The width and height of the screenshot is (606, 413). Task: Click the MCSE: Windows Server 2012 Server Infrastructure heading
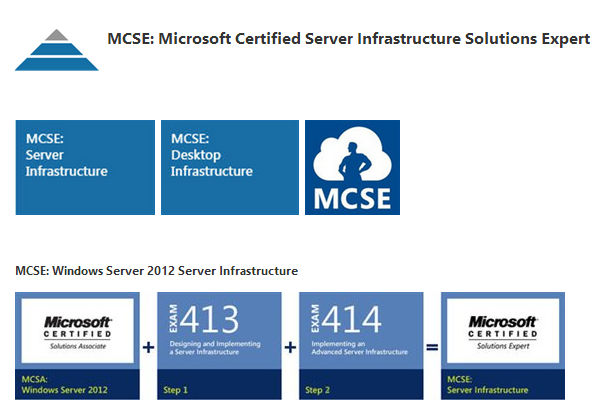(x=157, y=270)
